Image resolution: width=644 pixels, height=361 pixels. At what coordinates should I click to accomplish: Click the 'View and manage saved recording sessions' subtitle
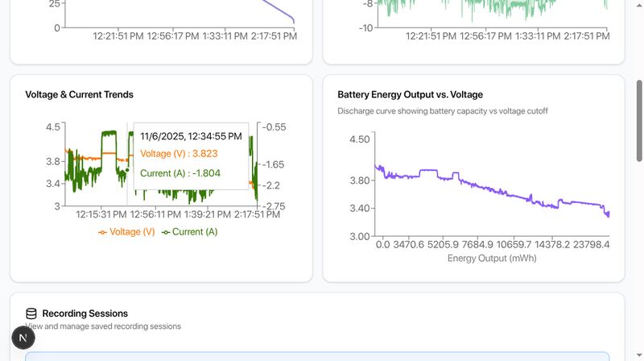click(105, 326)
